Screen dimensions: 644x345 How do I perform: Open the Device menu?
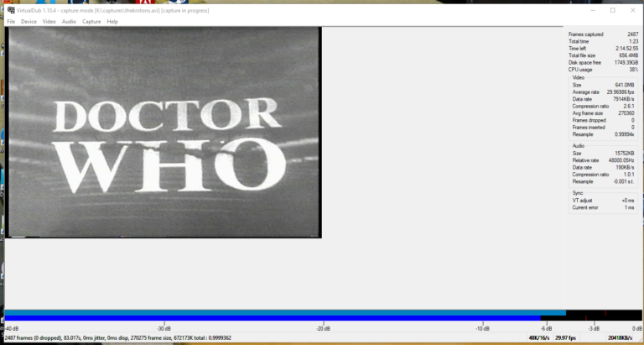click(x=29, y=21)
